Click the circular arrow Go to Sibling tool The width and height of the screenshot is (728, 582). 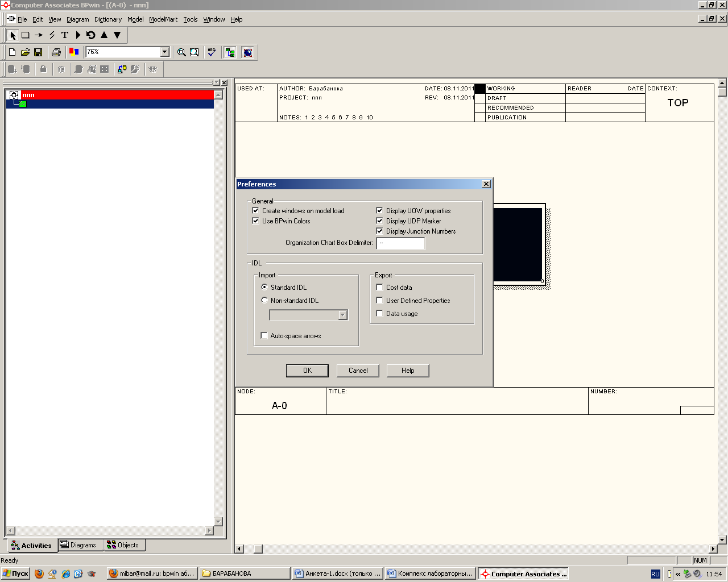91,35
